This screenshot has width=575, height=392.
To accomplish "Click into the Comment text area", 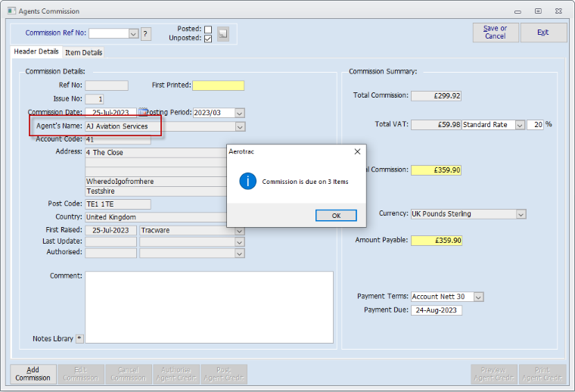I will coord(209,307).
